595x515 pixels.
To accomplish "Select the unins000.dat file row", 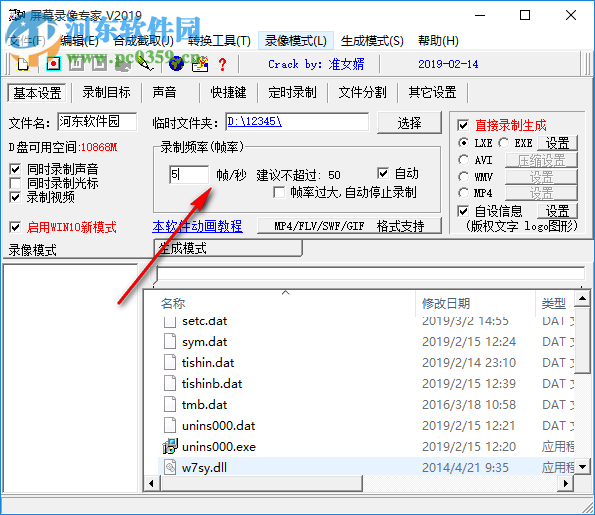I will [366, 425].
